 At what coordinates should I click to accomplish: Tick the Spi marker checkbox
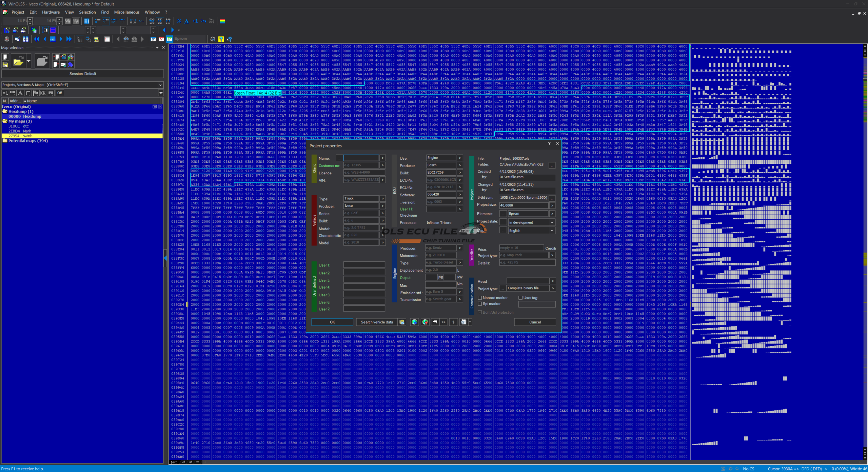(480, 304)
